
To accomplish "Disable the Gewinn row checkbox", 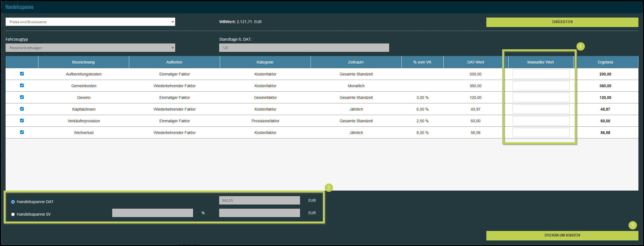I will tap(22, 97).
